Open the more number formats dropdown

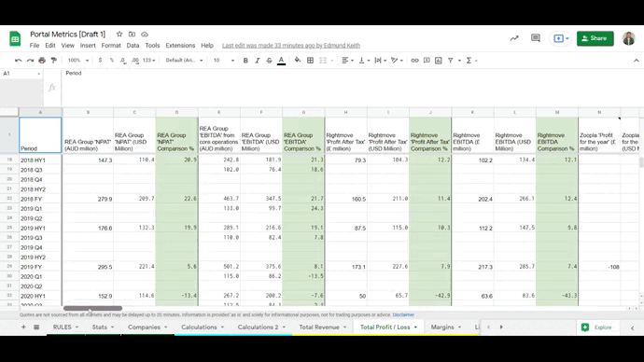(148, 61)
